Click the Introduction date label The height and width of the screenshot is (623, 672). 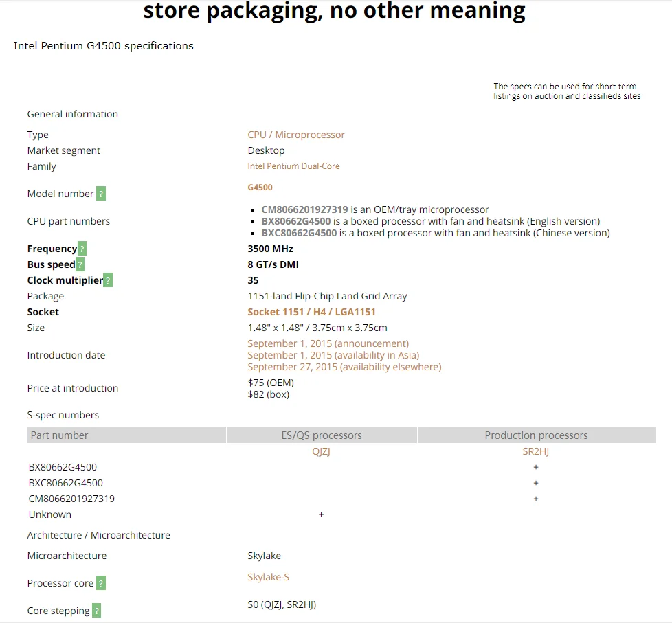pos(66,355)
